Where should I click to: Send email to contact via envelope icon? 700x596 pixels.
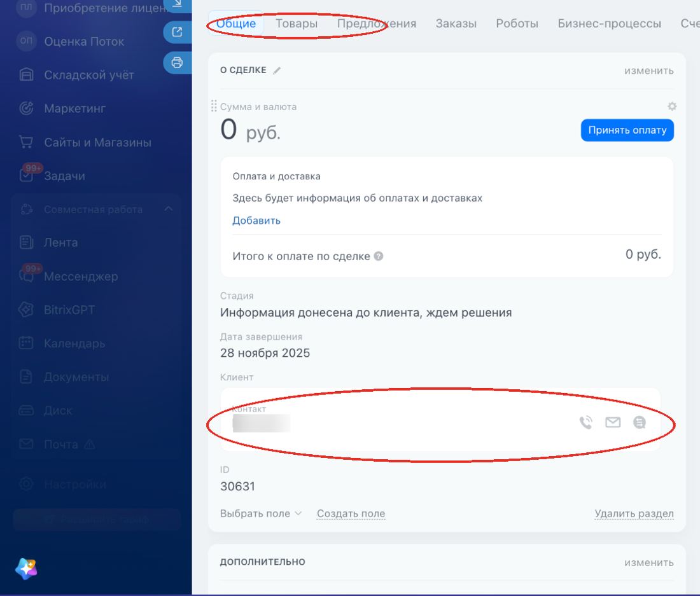[612, 422]
